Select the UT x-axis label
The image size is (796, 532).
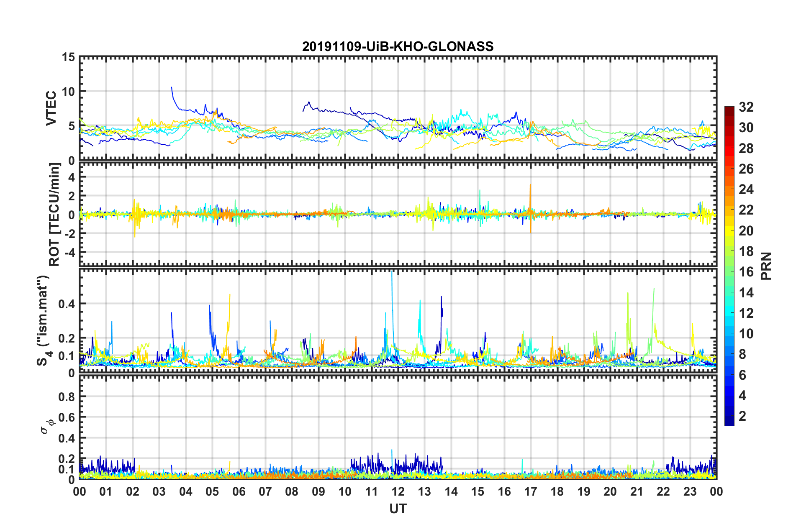click(398, 509)
